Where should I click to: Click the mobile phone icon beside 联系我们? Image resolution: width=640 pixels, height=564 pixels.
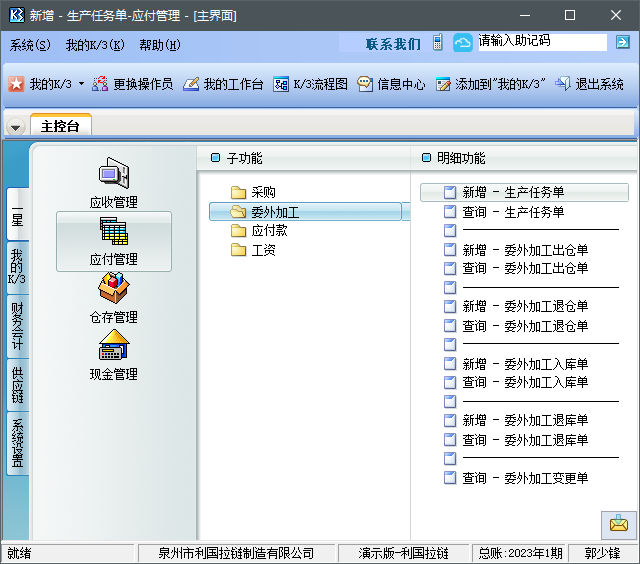pyautogui.click(x=437, y=43)
